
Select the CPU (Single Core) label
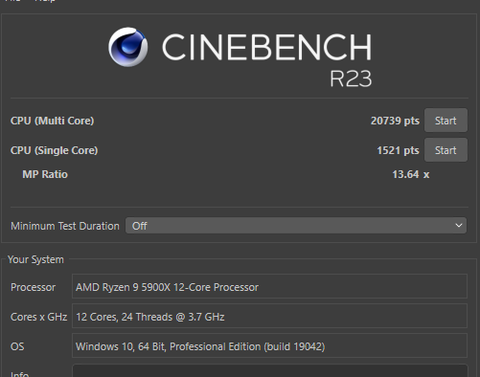pyautogui.click(x=54, y=150)
